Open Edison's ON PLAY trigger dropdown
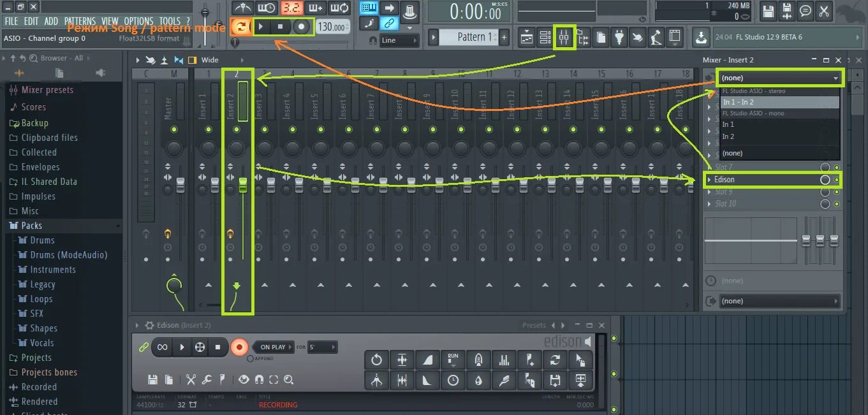Image resolution: width=868 pixels, height=415 pixels. tap(274, 347)
